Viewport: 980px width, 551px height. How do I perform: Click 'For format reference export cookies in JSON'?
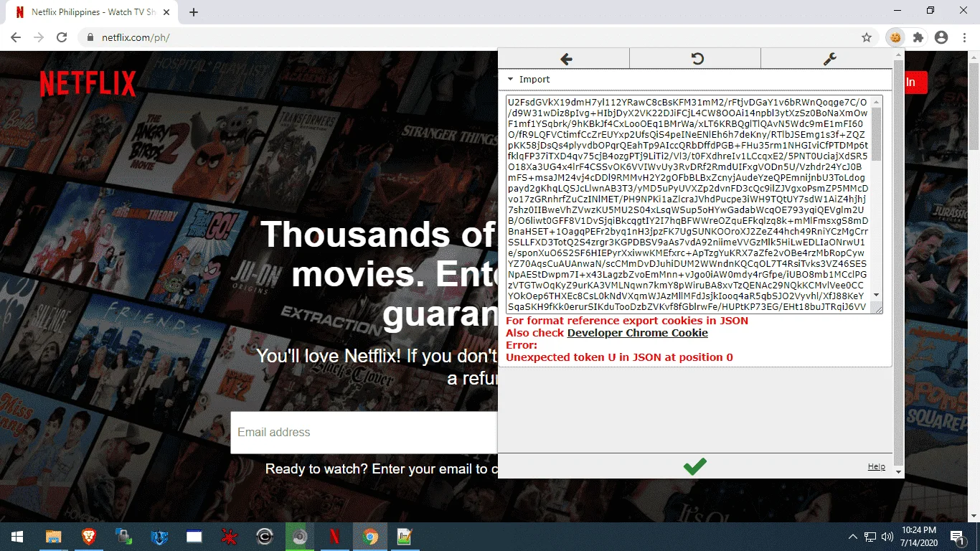627,321
